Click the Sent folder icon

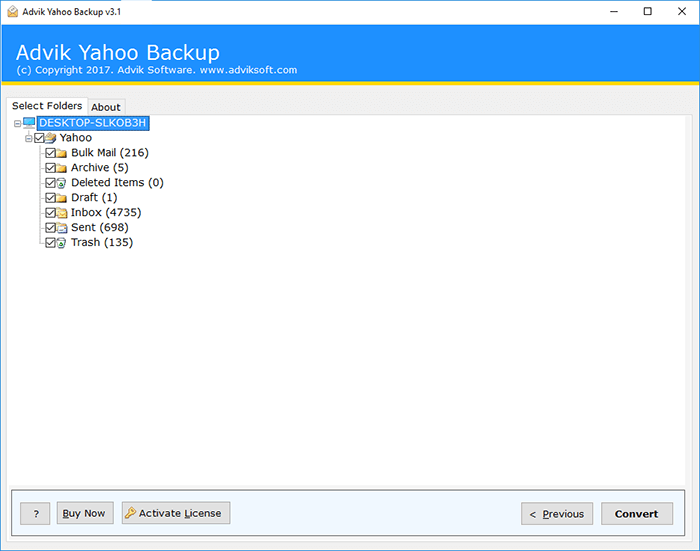coord(62,228)
